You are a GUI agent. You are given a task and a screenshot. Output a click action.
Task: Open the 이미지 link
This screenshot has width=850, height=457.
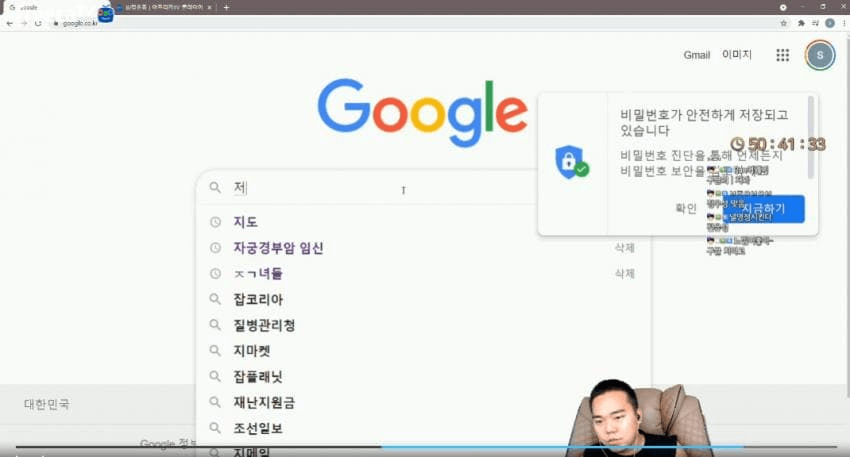737,55
